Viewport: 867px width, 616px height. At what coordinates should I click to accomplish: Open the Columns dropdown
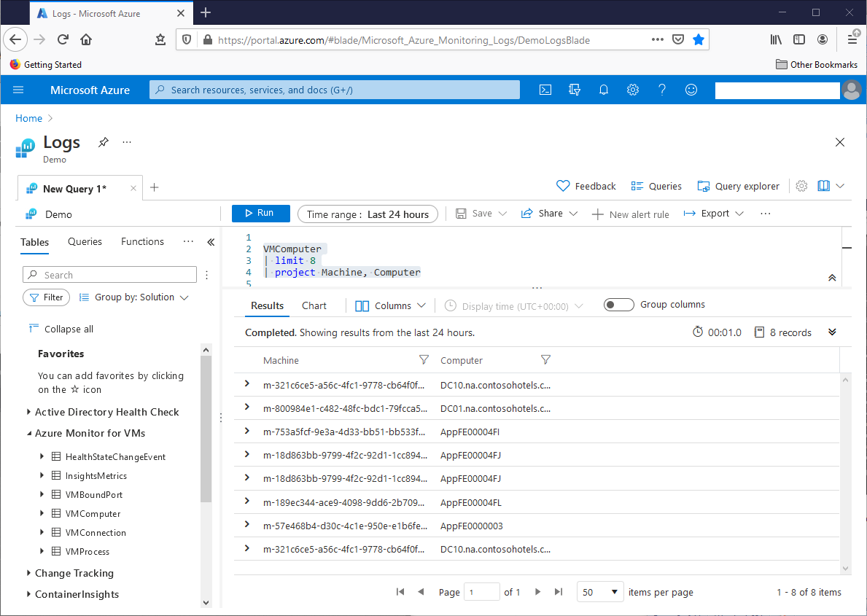[390, 305]
